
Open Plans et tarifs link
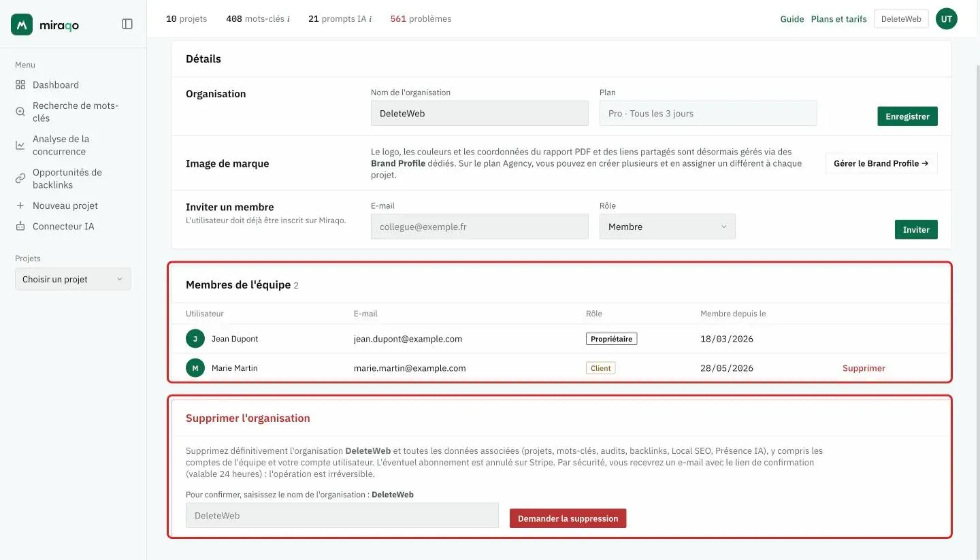point(838,19)
